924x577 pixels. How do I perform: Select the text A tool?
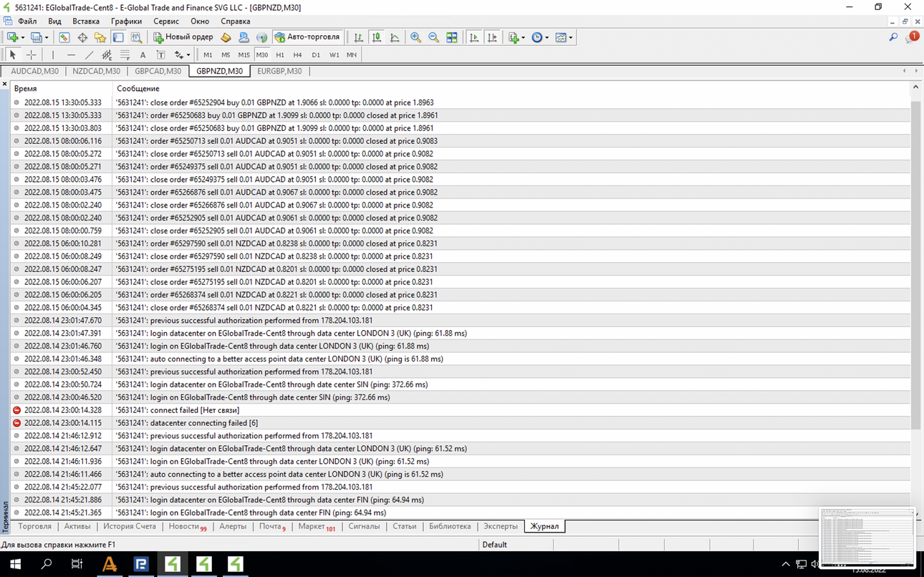143,54
